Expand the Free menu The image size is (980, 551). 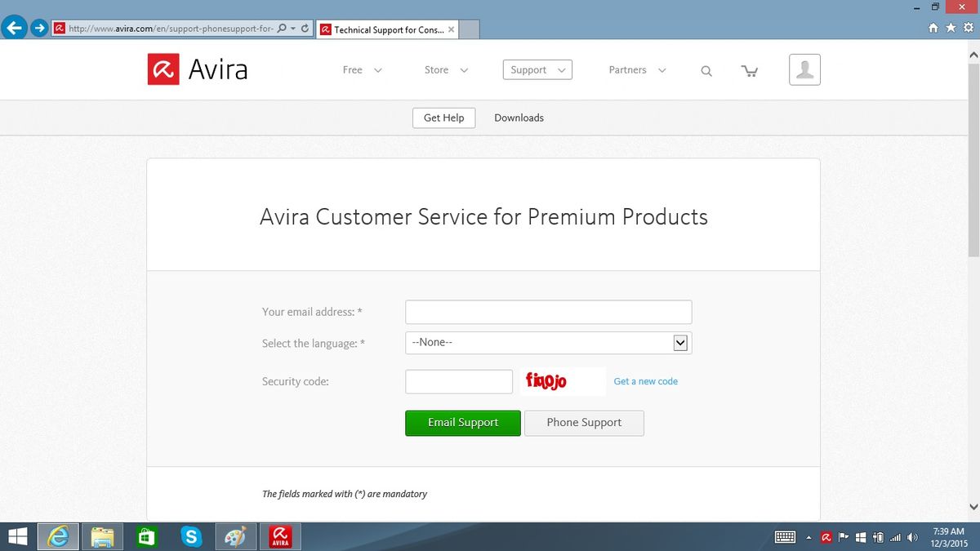[363, 70]
